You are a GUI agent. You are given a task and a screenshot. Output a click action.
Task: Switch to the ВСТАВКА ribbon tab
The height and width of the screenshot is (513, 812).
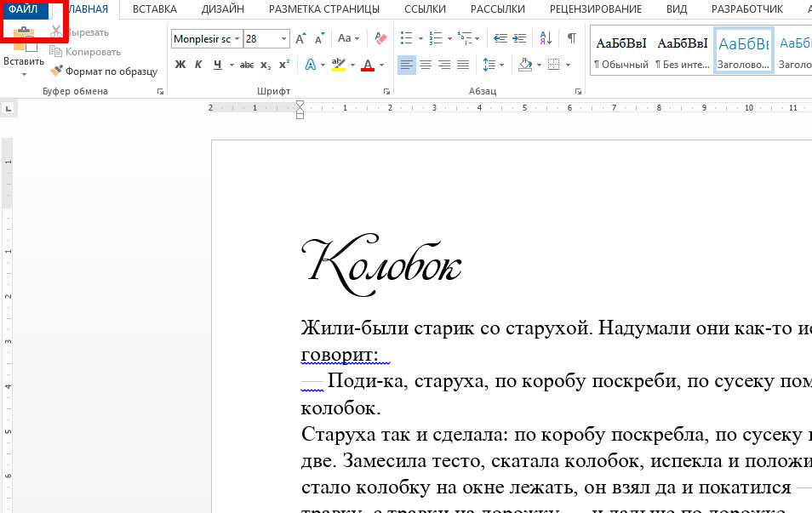click(154, 9)
